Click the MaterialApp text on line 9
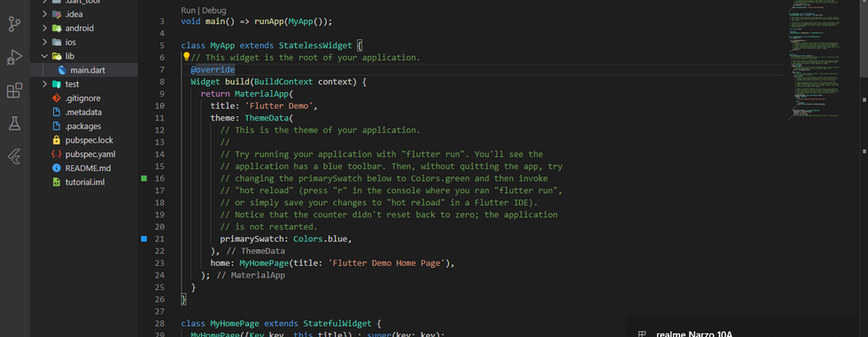 click(x=261, y=94)
